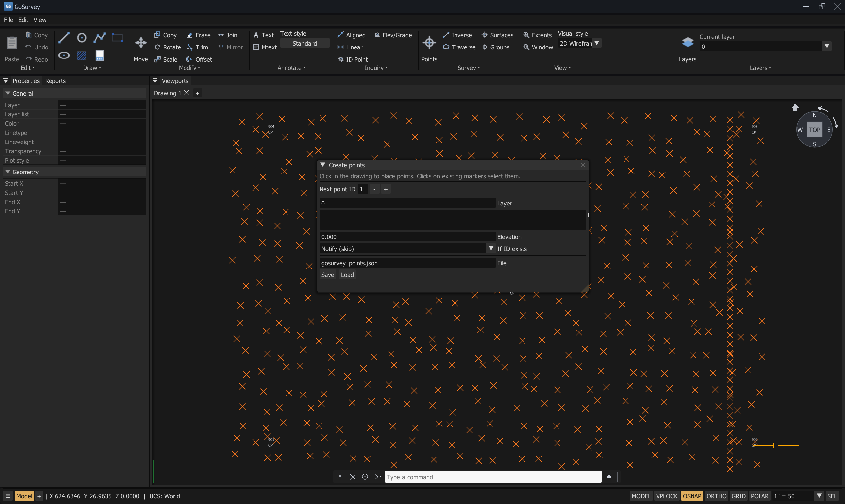Increment the Next point ID
Screen dimensions: 845x504
coord(386,189)
